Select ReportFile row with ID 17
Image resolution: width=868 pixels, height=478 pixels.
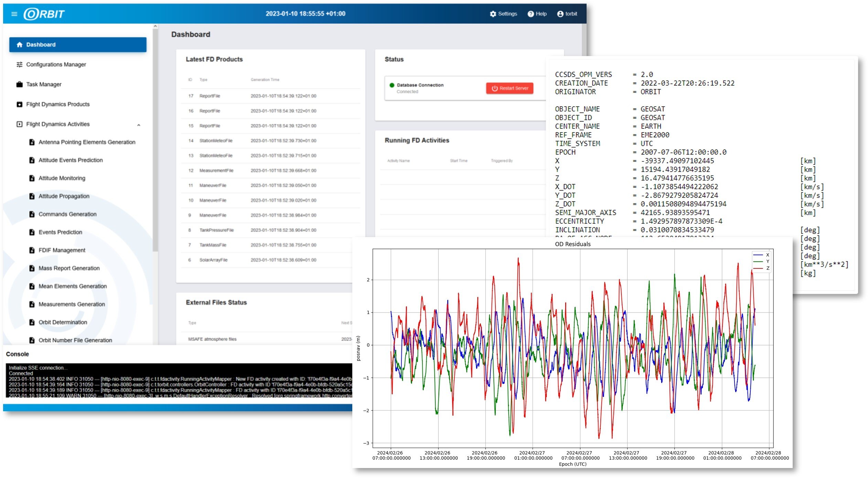[271, 96]
